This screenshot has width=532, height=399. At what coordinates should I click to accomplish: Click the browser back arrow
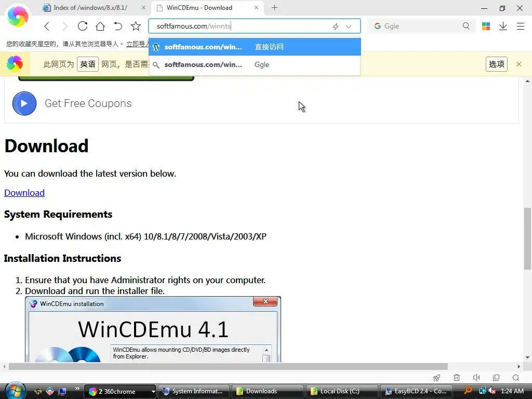tap(47, 26)
